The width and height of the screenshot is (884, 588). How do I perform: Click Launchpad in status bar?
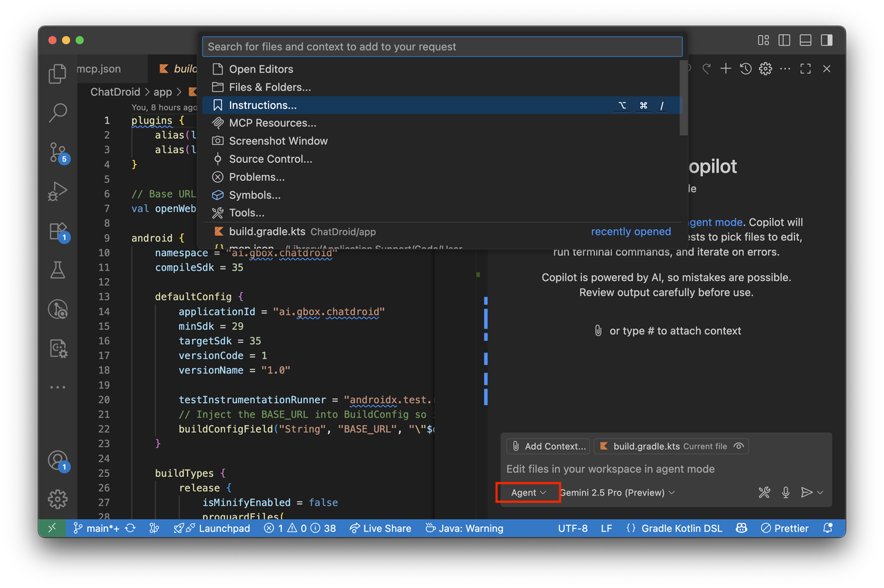point(212,528)
